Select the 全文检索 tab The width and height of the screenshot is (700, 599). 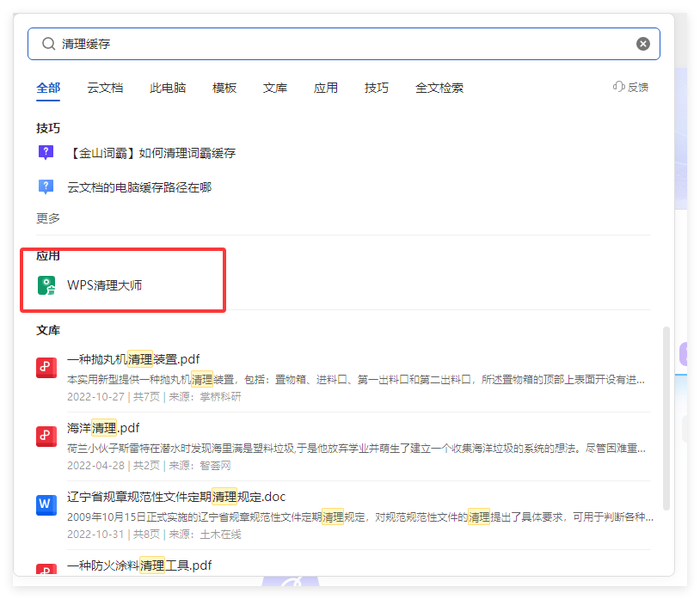[439, 87]
